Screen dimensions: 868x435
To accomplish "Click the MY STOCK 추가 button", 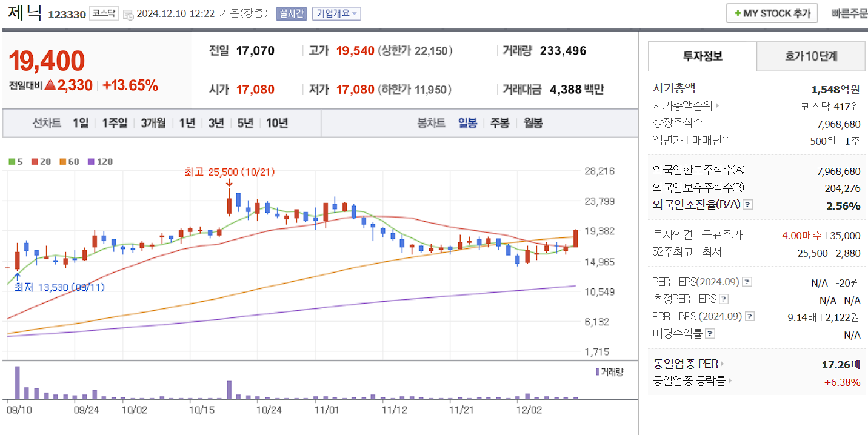I will click(771, 13).
